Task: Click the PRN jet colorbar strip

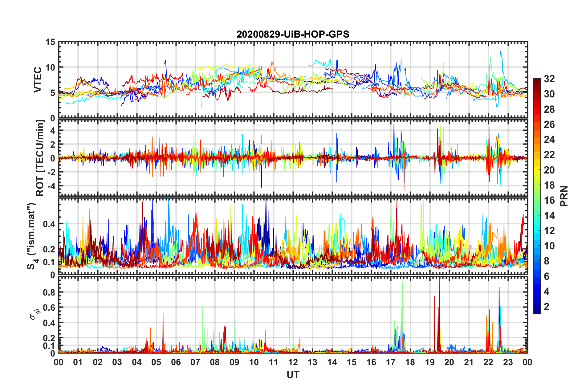Action: pyautogui.click(x=537, y=196)
